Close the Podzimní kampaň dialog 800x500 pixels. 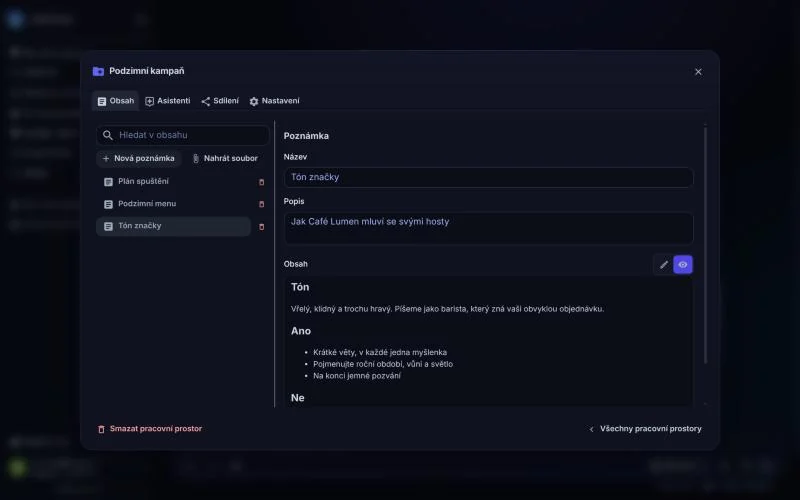[x=698, y=72]
